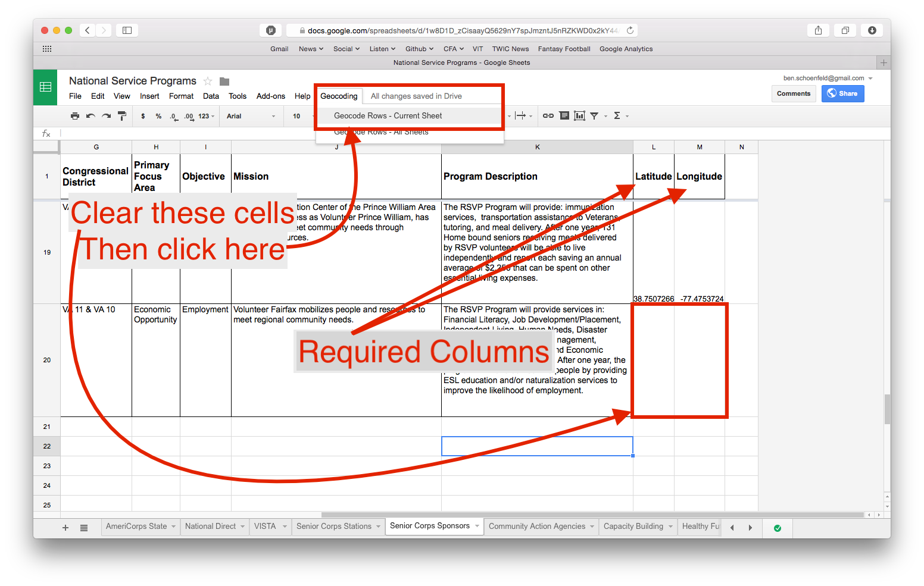This screenshot has height=586, width=924.
Task: Open the move-to-folder icon beside title
Action: tap(224, 81)
